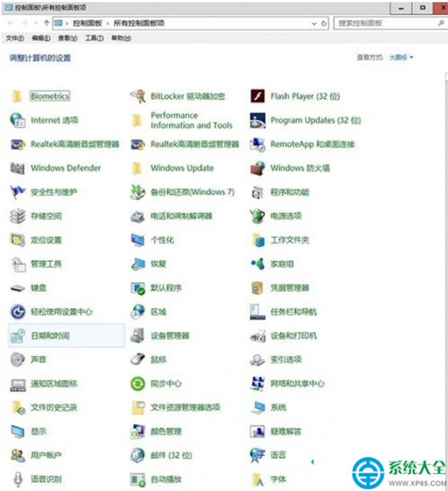Screen dimensions: 448x491
Task: Open the 备份和还原(Windows 7) icon
Action: point(138,192)
